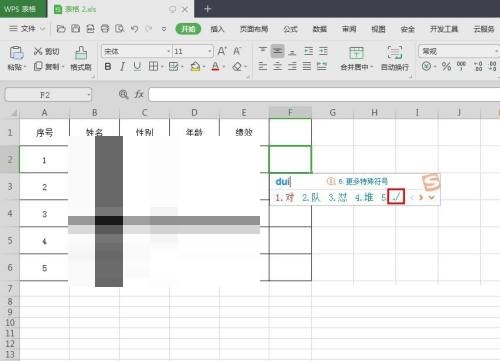
Task: Open the font size 11 dropdown
Action: click(209, 51)
